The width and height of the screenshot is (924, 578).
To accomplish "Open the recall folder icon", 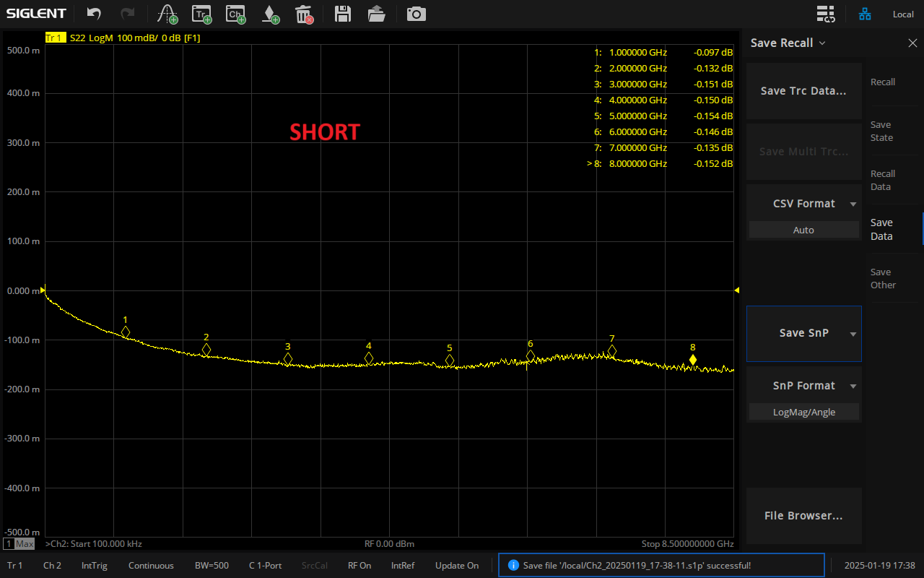I will click(376, 14).
